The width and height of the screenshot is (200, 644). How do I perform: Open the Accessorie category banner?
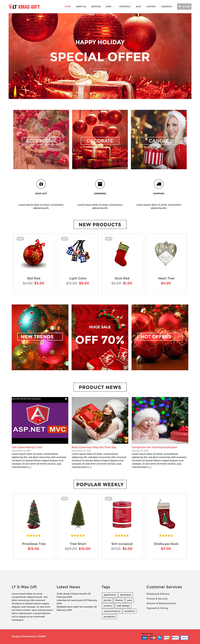coord(41,140)
